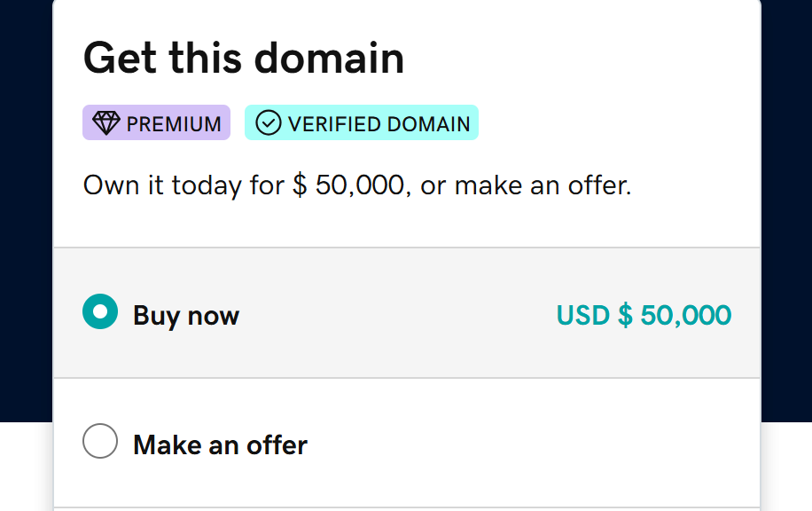Click the Get this domain heading
Screen dimensions: 812x511
(244, 58)
